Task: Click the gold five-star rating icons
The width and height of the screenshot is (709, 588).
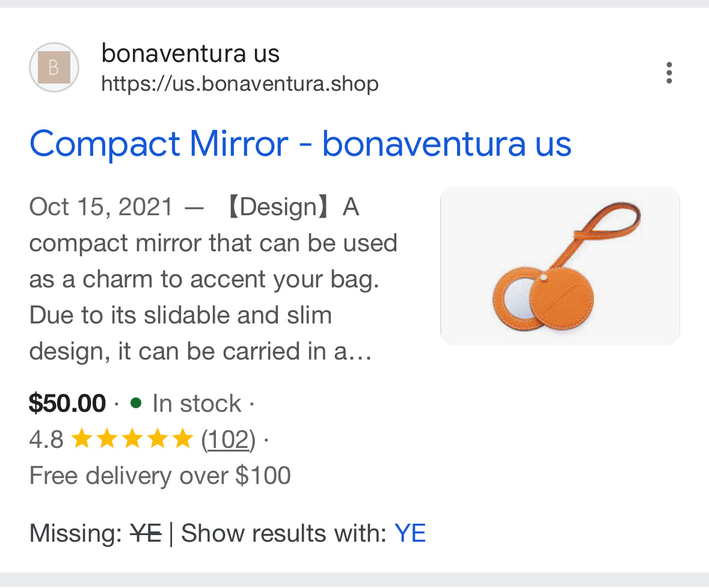Action: coord(132,440)
